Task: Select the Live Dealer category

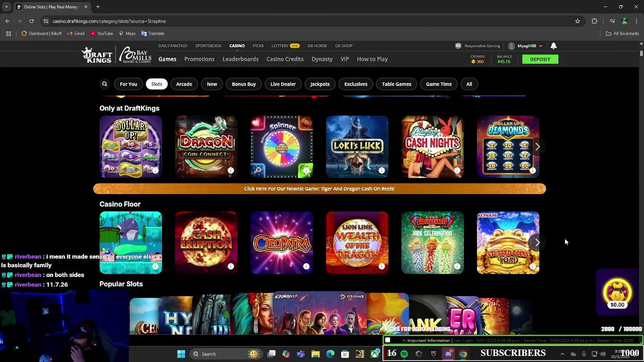Action: click(x=283, y=84)
